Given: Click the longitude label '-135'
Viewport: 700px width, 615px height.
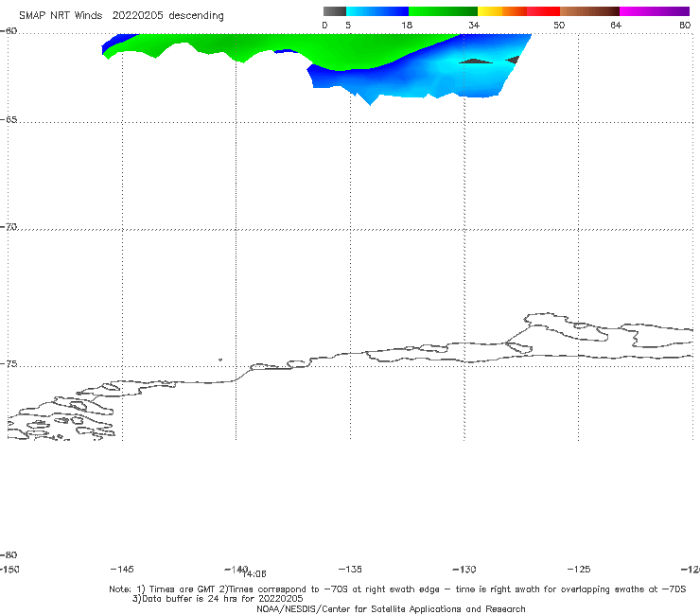Looking at the screenshot, I should tap(350, 569).
